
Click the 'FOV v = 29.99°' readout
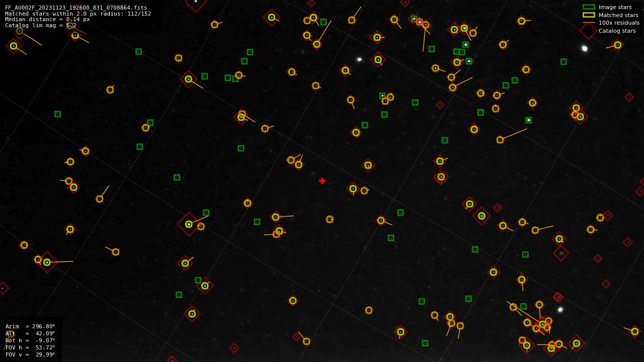pyautogui.click(x=30, y=354)
